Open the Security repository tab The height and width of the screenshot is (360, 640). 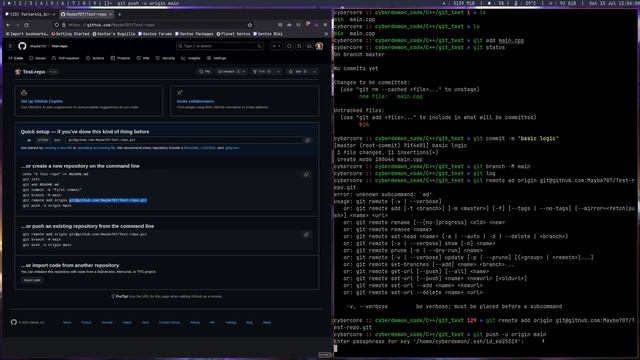pyautogui.click(x=165, y=58)
